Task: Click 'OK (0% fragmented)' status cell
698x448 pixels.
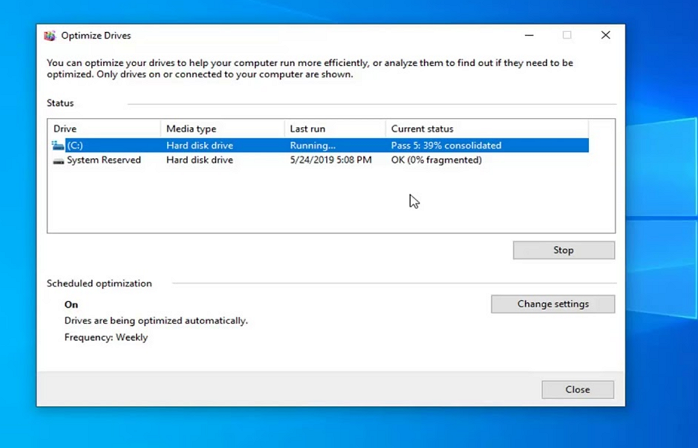Action: 436,160
